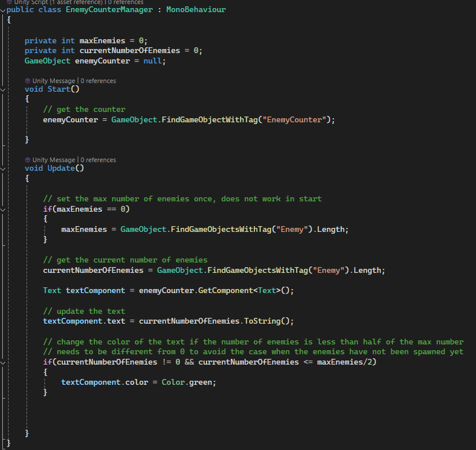Click the EnemyCounterManager class name

click(109, 10)
